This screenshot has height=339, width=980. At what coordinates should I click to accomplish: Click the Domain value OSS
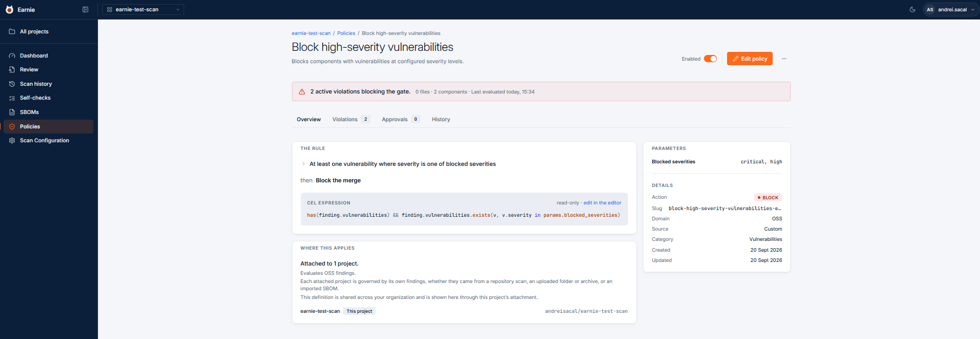777,219
